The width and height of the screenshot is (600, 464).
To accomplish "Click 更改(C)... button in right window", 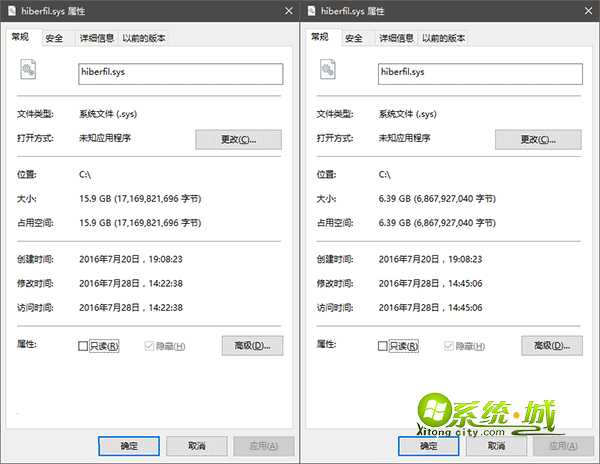I will (x=538, y=140).
